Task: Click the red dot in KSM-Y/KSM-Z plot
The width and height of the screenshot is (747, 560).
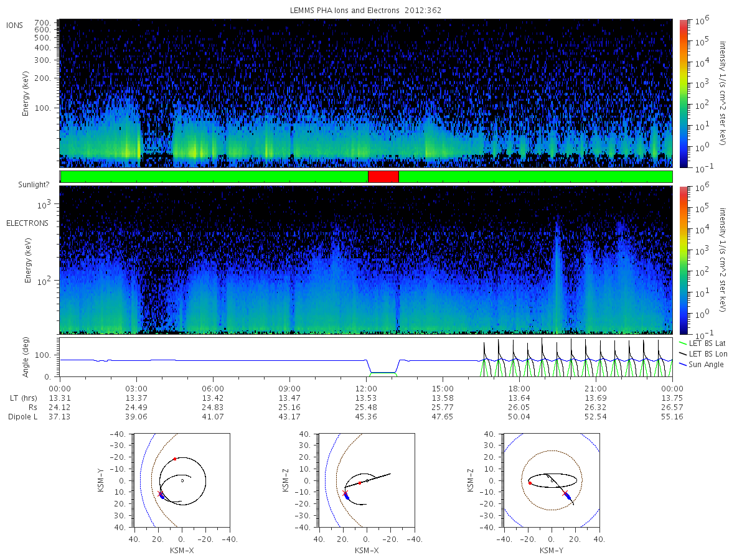Action: 530,483
